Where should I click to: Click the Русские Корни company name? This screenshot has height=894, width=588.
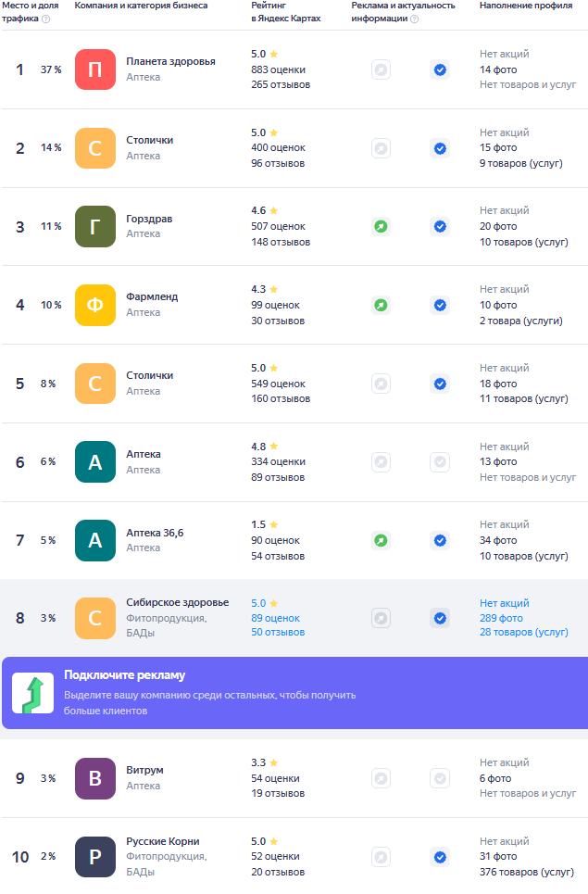(163, 842)
